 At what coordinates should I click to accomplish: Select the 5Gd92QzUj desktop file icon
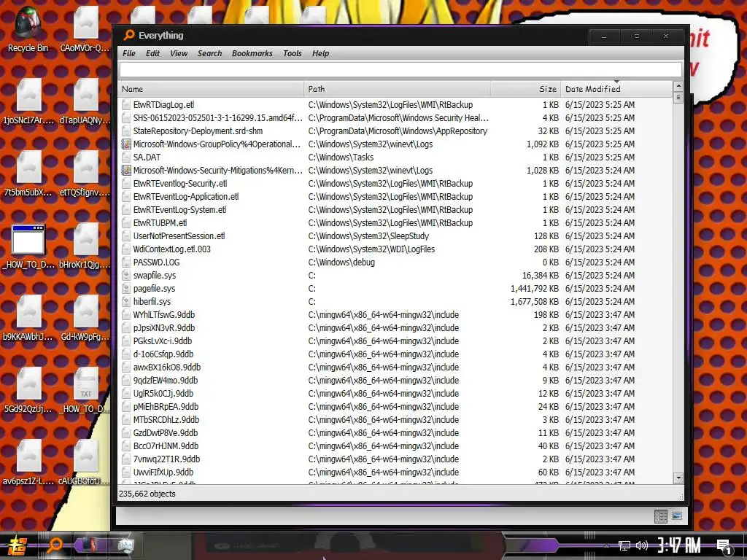(28, 391)
